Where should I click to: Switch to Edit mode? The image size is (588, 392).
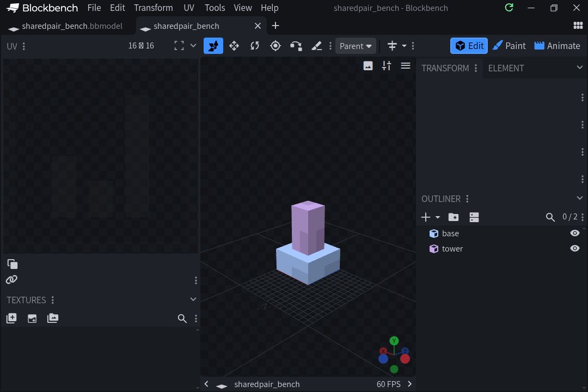pyautogui.click(x=469, y=46)
